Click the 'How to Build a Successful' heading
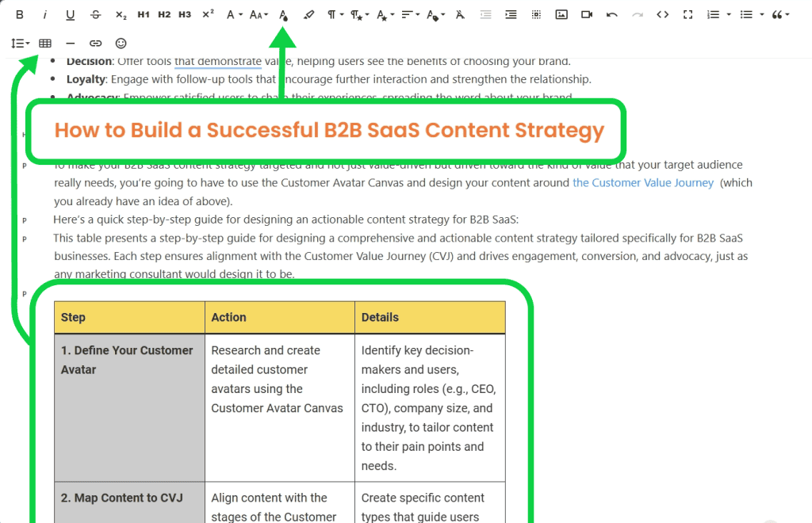The width and height of the screenshot is (812, 523). [329, 130]
